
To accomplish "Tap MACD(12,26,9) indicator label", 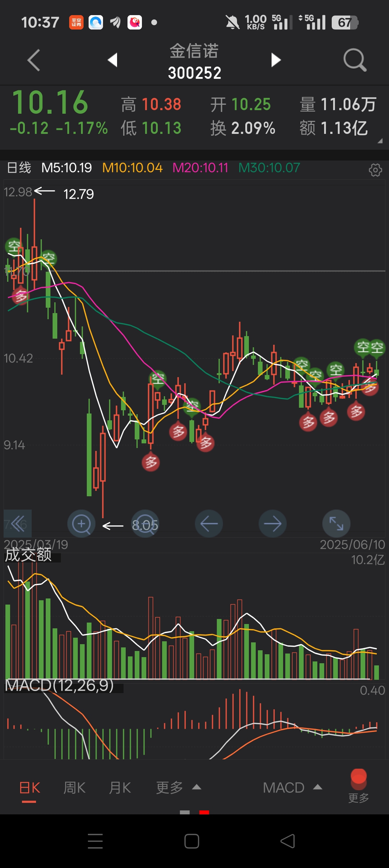I will [x=59, y=685].
